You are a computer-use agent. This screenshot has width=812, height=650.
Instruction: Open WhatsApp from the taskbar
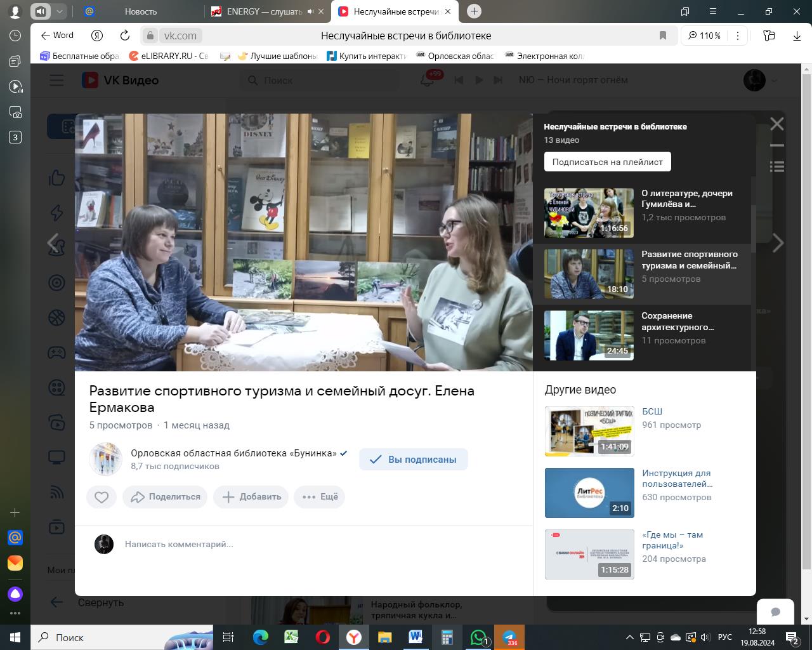pos(478,637)
